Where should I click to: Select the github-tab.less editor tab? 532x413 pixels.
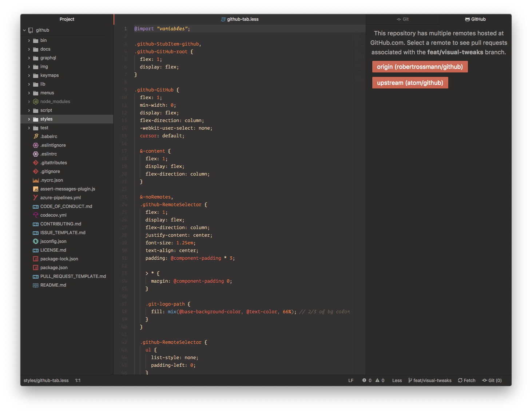240,19
